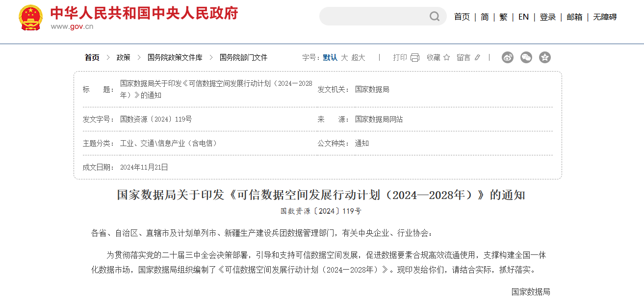Screen dimensions: 644x300
Task: Open the 邮箱 mailbox link
Action: coord(574,17)
